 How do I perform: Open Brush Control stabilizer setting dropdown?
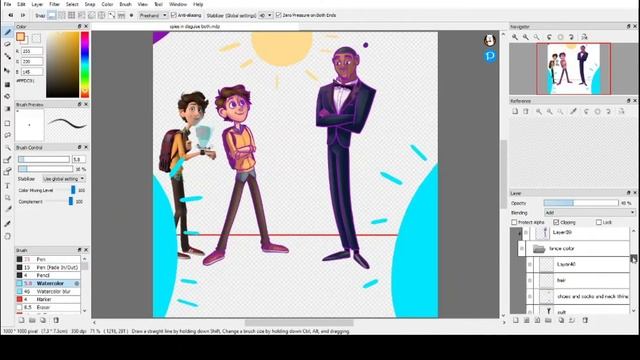click(64, 179)
